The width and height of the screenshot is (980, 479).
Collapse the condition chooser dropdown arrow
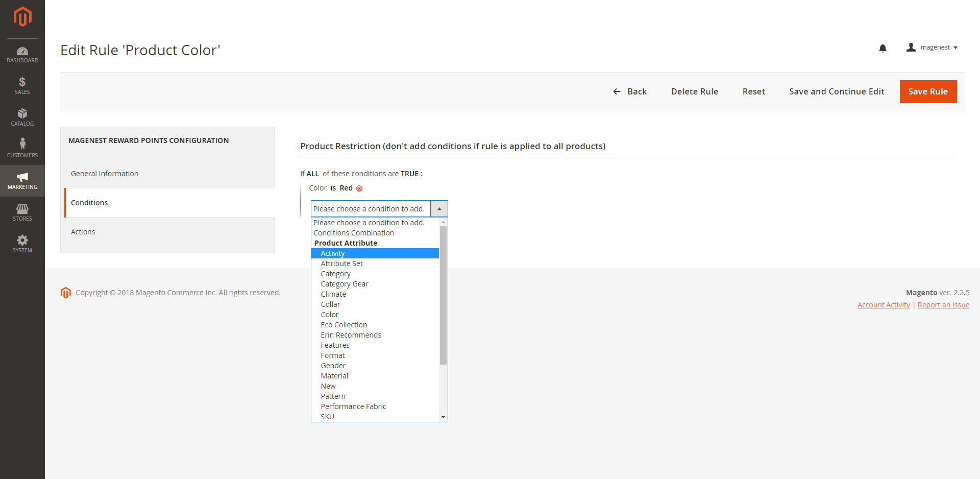[439, 209]
